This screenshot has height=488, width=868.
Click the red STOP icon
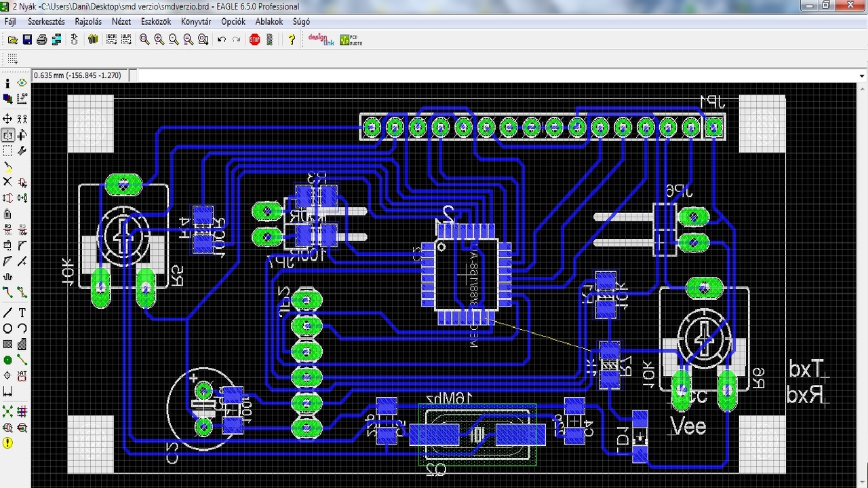tap(255, 40)
